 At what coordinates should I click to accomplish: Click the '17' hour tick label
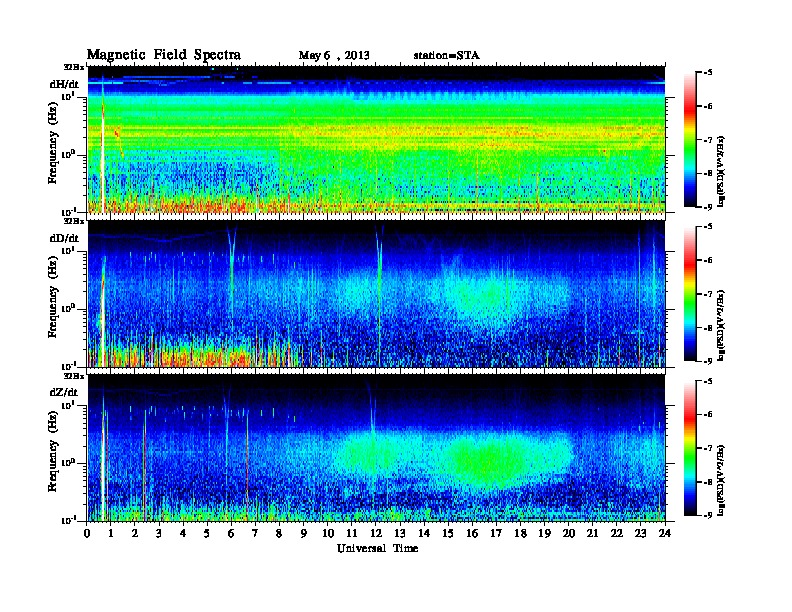tap(497, 534)
